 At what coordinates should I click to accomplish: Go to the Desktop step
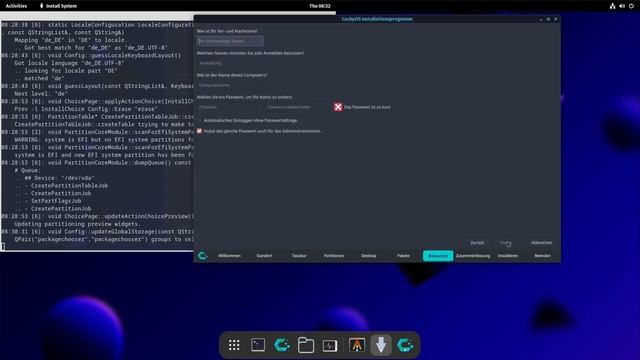[x=369, y=256]
